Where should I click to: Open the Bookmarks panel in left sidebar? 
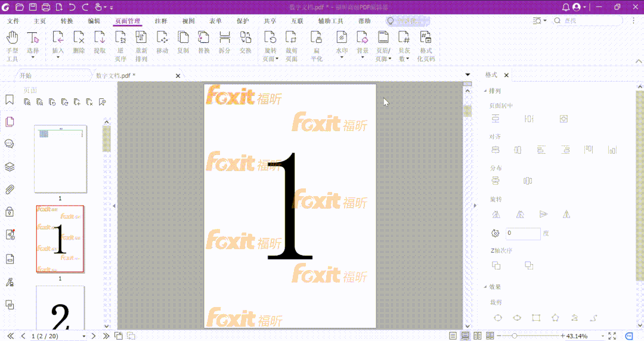(x=10, y=100)
